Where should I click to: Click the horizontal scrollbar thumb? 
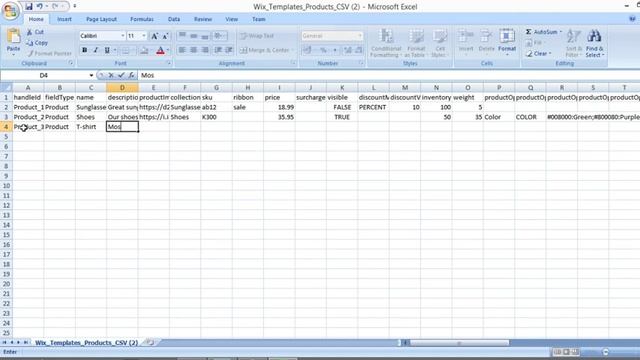coord(460,343)
